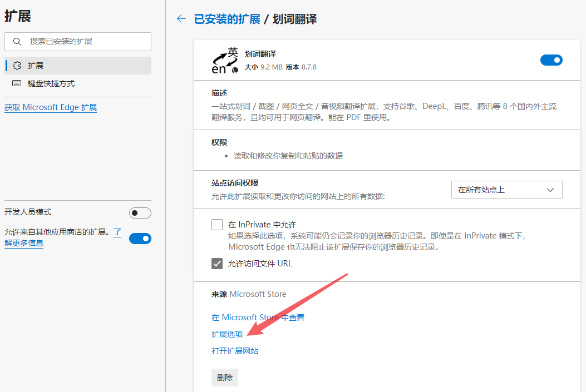Click the 已安装的扩展 breadcrumb link
The image size is (586, 392).
(x=227, y=19)
